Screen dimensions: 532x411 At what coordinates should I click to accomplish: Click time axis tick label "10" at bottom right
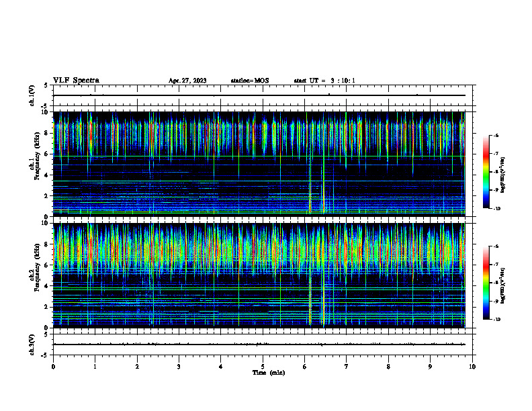click(472, 367)
